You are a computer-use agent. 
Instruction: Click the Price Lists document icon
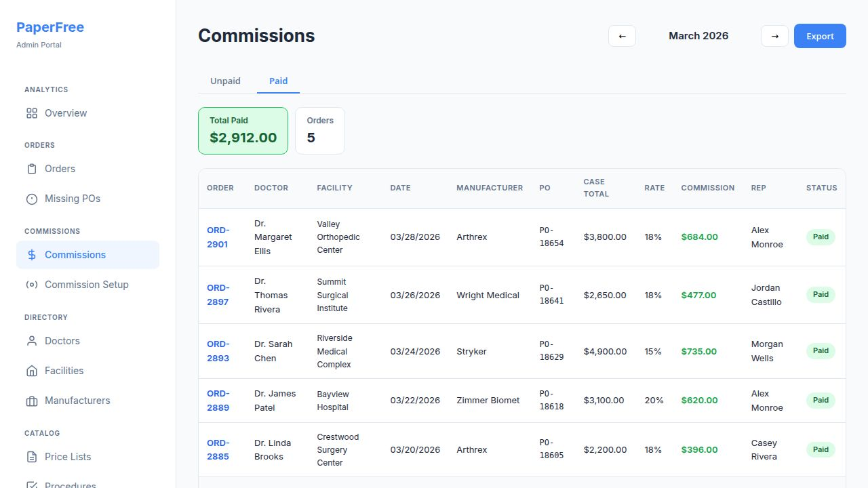point(32,457)
